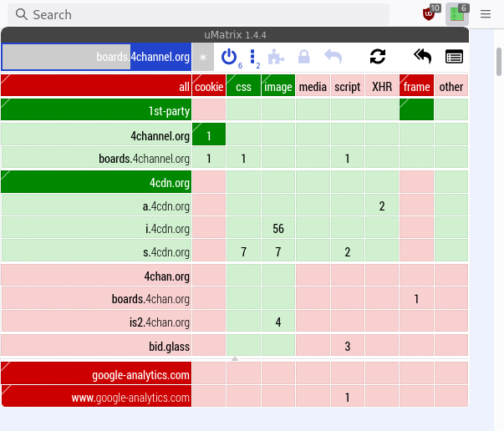Toggle the 'all' header cell
This screenshot has width=504, height=431.
tap(96, 85)
